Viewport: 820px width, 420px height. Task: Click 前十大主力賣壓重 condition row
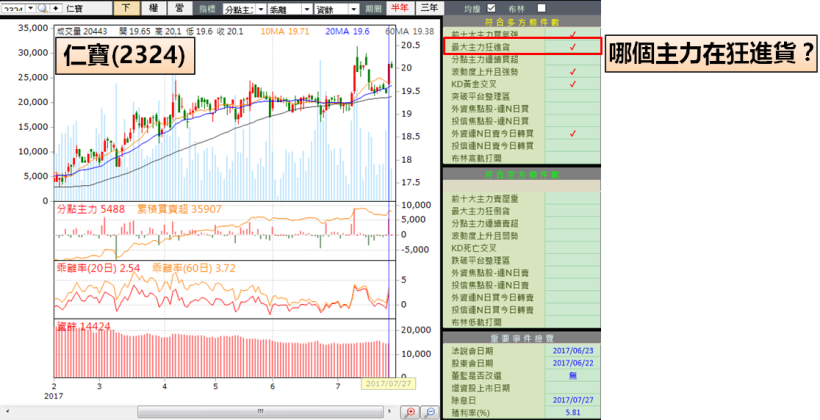tap(521, 199)
